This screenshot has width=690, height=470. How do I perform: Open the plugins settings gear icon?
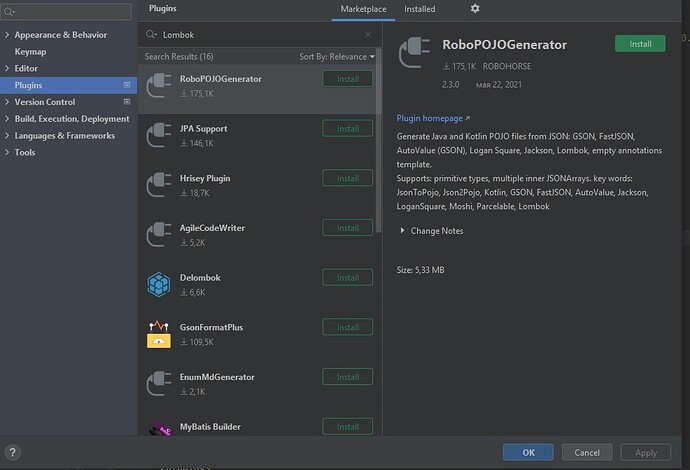[475, 8]
